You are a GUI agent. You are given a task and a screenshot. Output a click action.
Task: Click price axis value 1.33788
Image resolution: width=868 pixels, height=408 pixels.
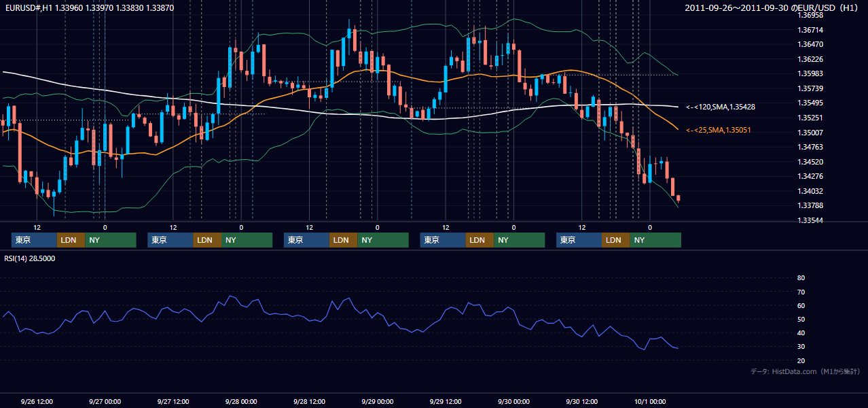pyautogui.click(x=810, y=206)
